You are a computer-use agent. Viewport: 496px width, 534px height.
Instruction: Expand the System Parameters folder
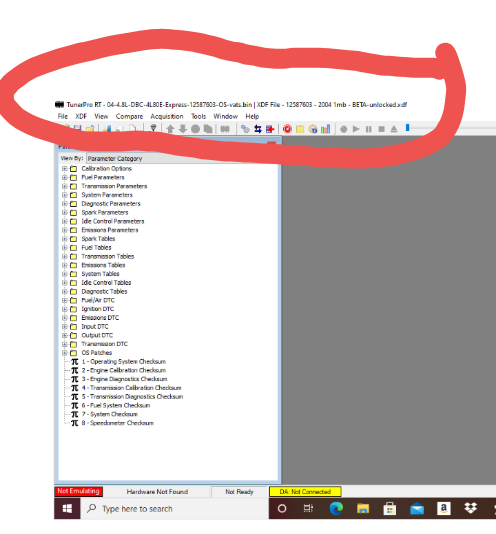pos(65,195)
